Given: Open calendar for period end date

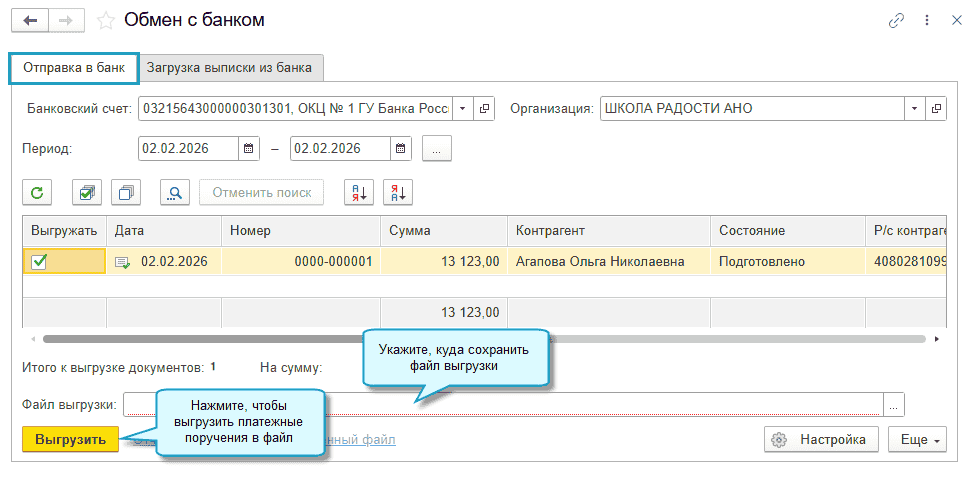Looking at the screenshot, I should 400,149.
